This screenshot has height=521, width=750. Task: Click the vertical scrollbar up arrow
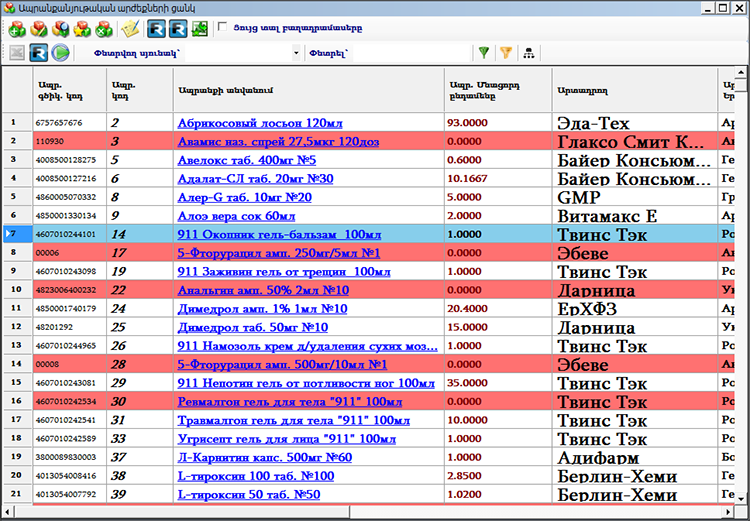pyautogui.click(x=740, y=73)
